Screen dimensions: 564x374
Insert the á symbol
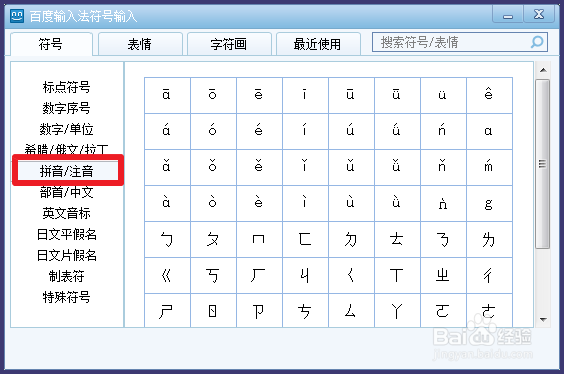(167, 131)
